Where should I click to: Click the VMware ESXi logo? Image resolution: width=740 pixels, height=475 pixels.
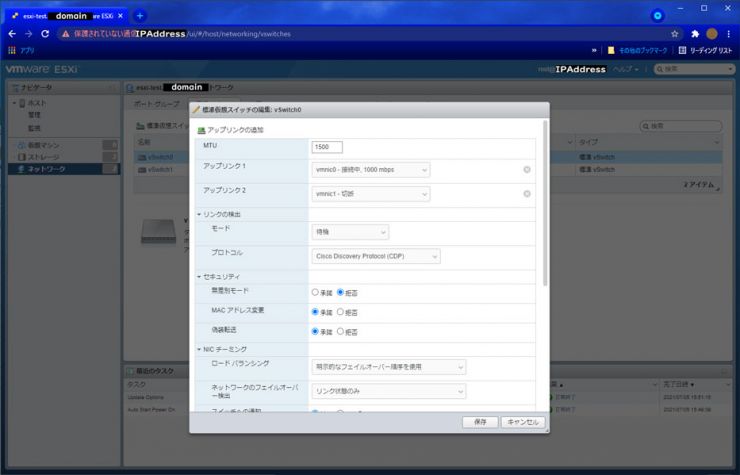(x=42, y=69)
